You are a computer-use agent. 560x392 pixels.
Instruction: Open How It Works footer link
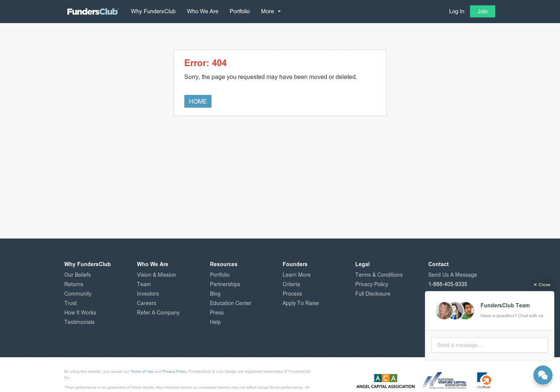tap(80, 313)
